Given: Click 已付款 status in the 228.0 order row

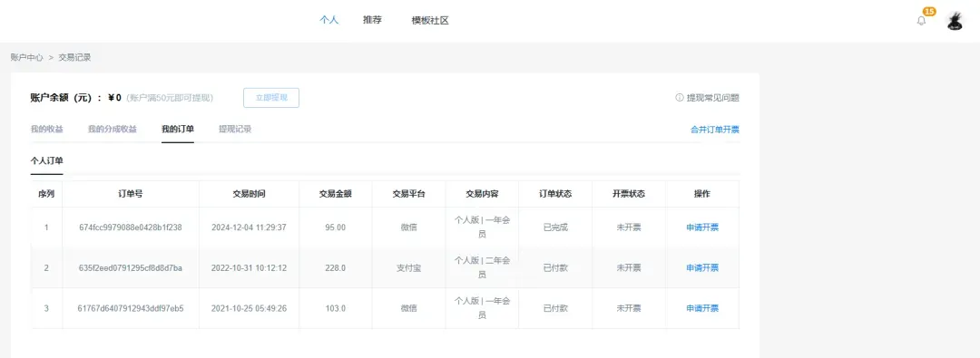Looking at the screenshot, I should pyautogui.click(x=555, y=267).
